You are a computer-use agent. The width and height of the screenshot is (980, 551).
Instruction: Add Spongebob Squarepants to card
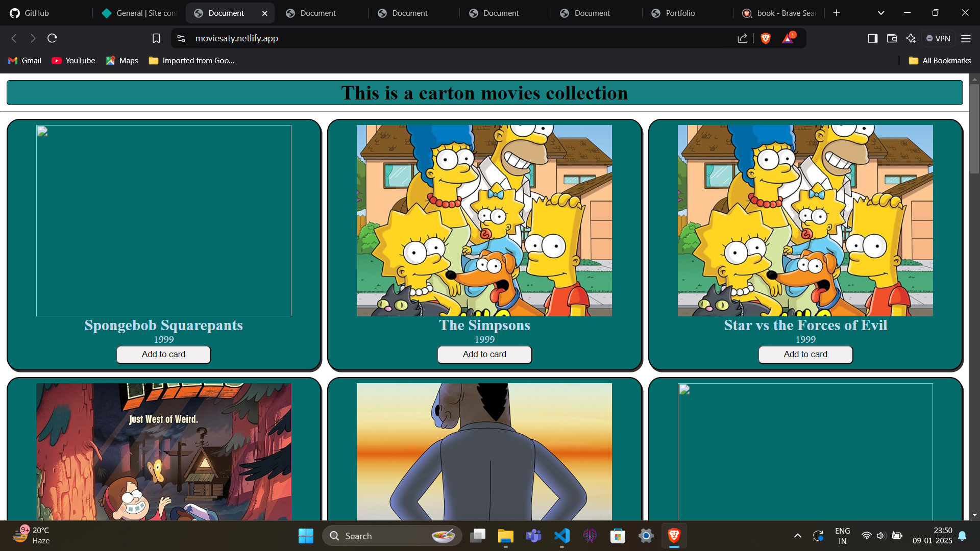163,355
